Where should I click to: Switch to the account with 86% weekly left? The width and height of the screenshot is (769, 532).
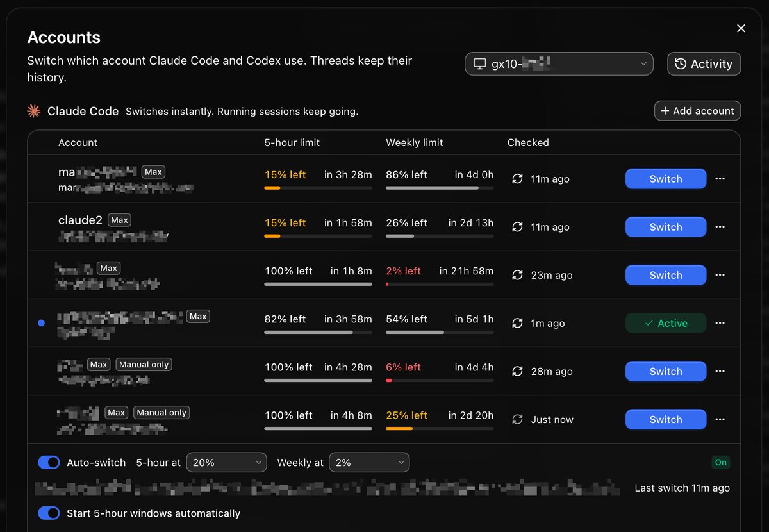[x=666, y=179]
